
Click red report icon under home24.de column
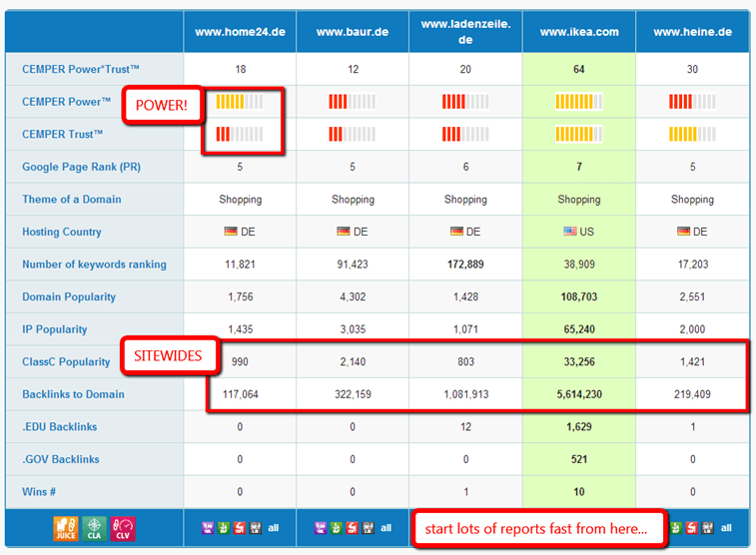click(x=239, y=528)
